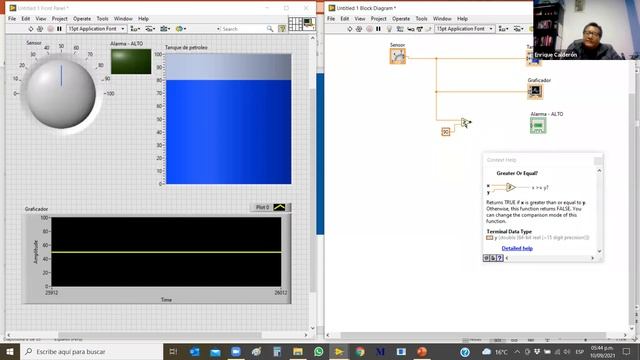The width and height of the screenshot is (640, 360).
Task: Open Reorder menu in Front Panel toolbar
Action: (x=180, y=29)
